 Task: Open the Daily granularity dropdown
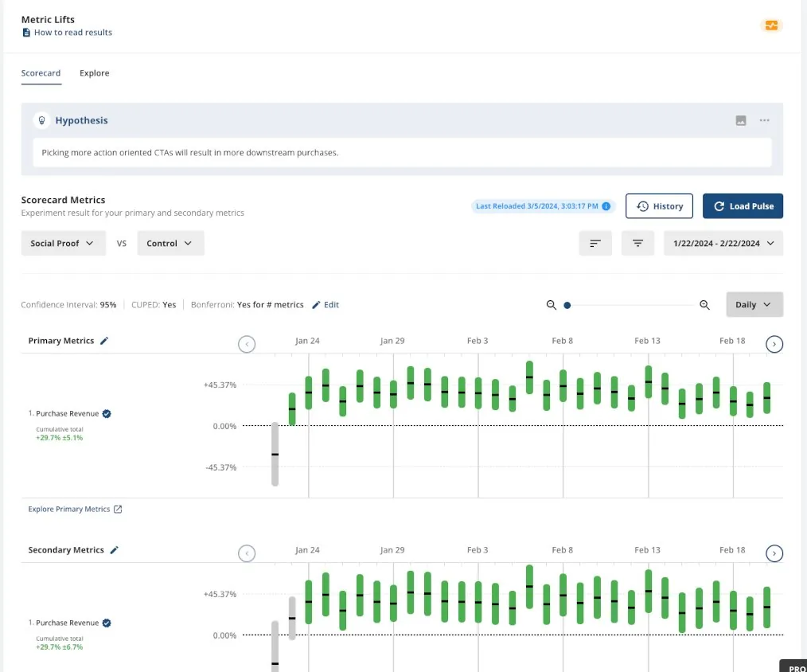pos(754,305)
